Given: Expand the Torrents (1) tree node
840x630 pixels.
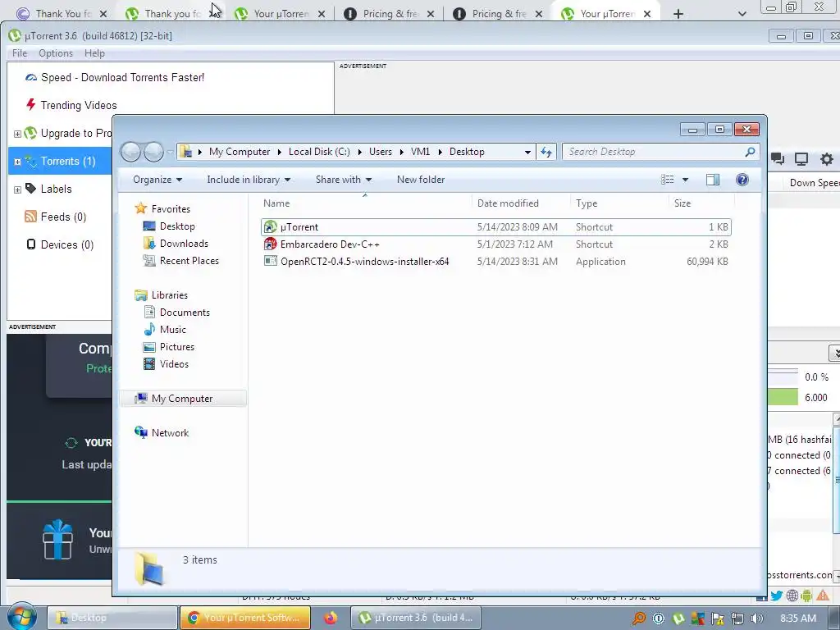Looking at the screenshot, I should (x=17, y=162).
